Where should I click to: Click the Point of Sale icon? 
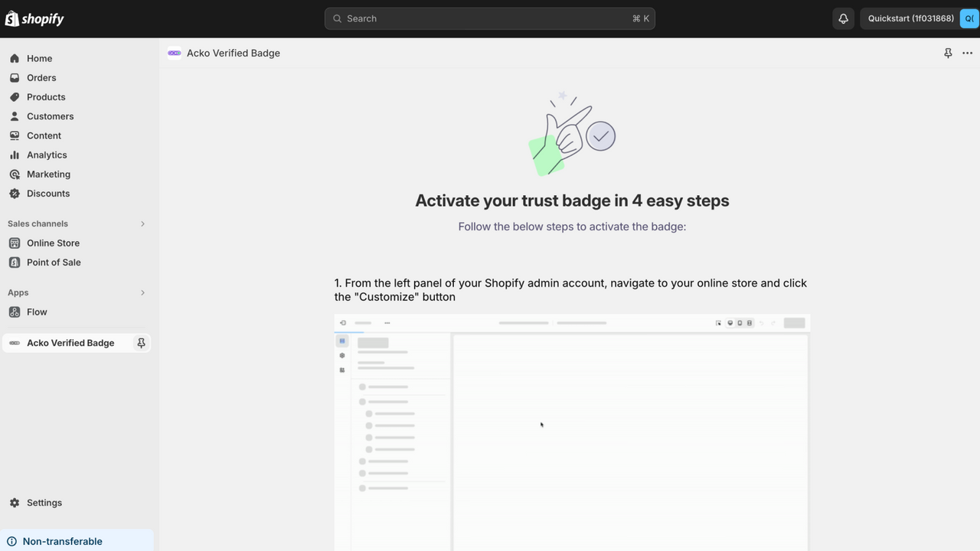point(15,262)
